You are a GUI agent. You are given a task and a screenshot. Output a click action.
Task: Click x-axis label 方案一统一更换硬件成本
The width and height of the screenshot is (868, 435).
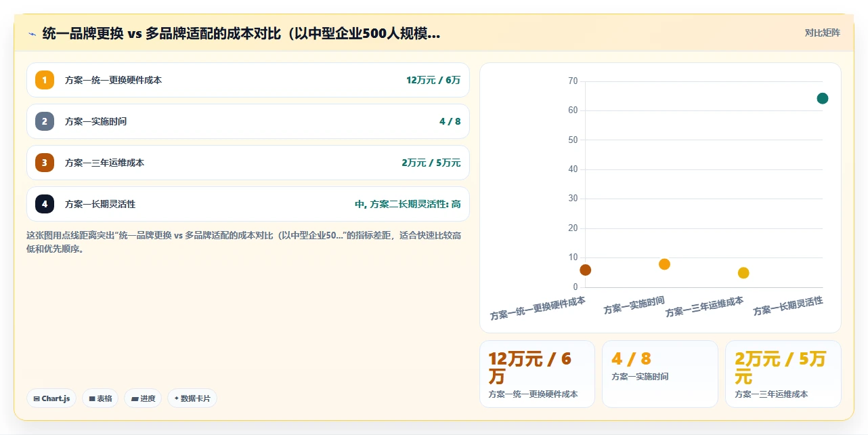[538, 308]
